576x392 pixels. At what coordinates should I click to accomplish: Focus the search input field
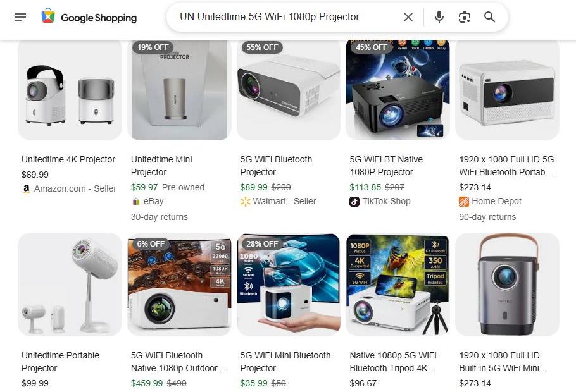click(287, 17)
